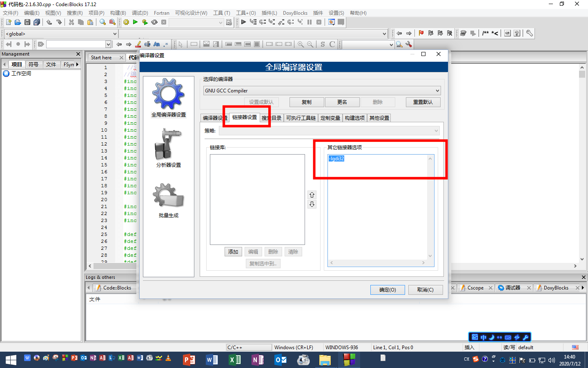This screenshot has height=368, width=588.
Task: Click move library up arrow
Action: 312,195
